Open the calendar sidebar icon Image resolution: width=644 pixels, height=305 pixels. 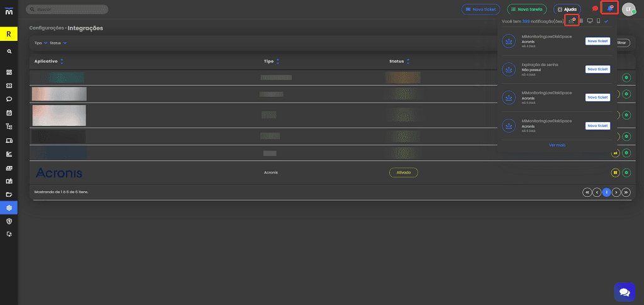9,113
